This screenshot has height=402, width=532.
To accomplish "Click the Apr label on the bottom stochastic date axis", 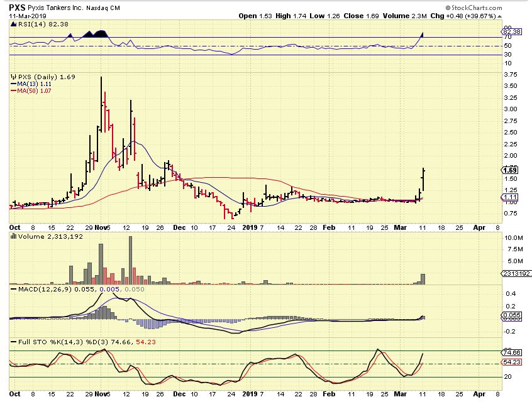I will tap(479, 394).
